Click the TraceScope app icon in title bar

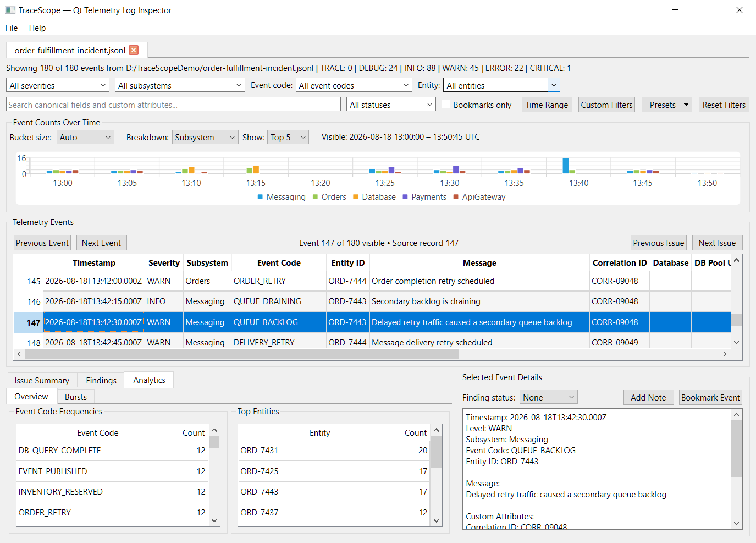tap(10, 10)
